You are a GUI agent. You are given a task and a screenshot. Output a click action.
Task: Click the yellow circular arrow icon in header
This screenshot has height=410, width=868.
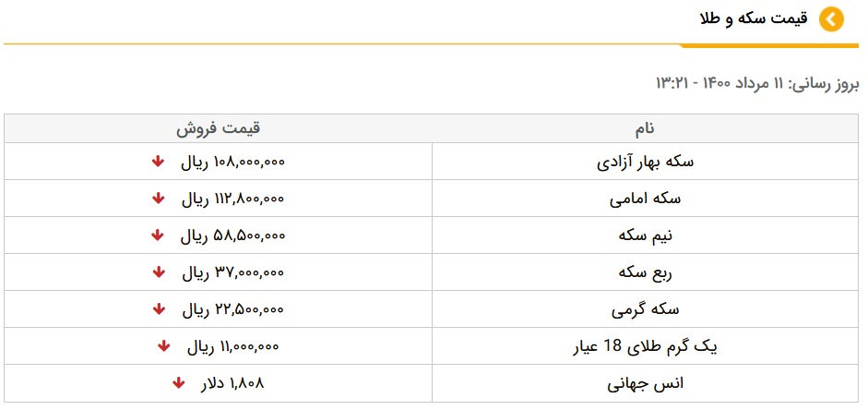click(831, 19)
